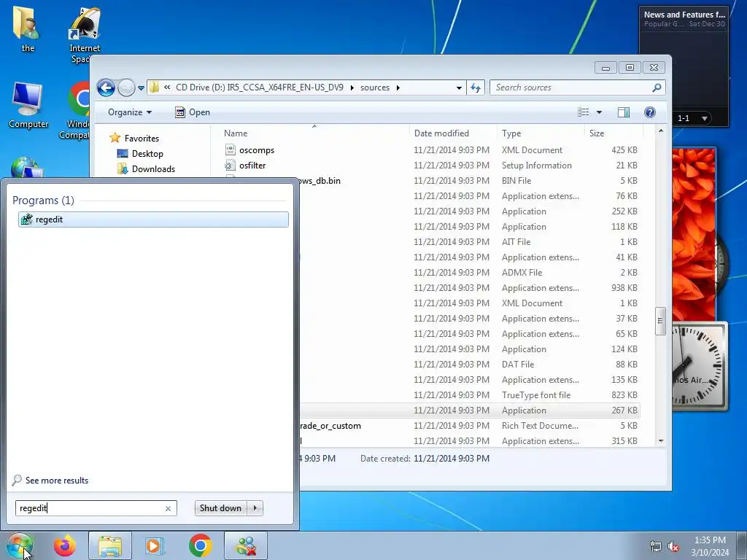This screenshot has height=560, width=747.
Task: Refresh the sources folder view
Action: pyautogui.click(x=476, y=87)
